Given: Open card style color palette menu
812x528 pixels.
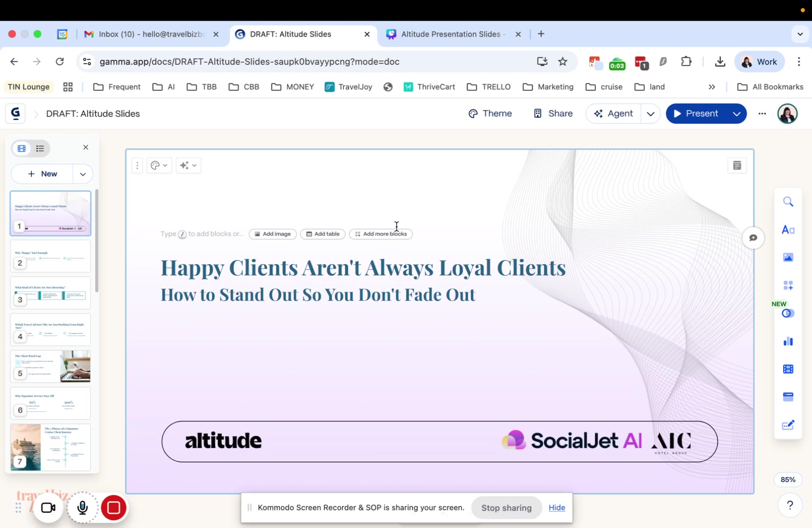Looking at the screenshot, I should coord(159,166).
